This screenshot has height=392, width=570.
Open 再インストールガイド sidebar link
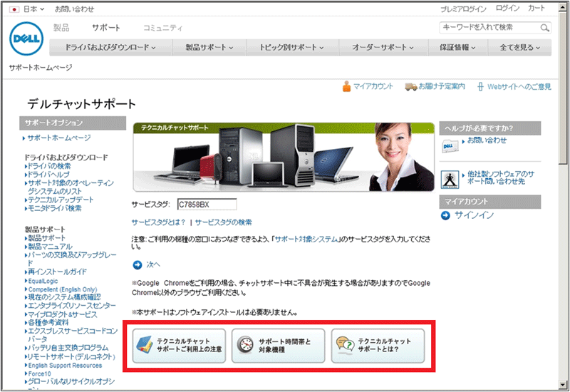click(x=58, y=272)
